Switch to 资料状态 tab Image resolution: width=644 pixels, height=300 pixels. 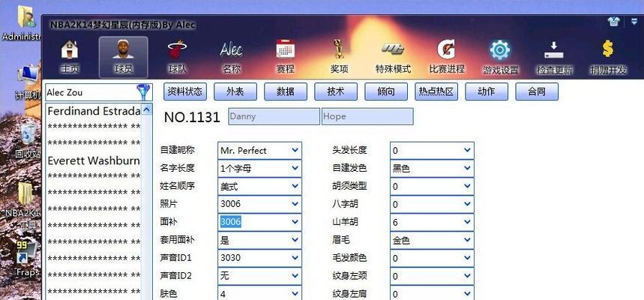click(x=185, y=91)
